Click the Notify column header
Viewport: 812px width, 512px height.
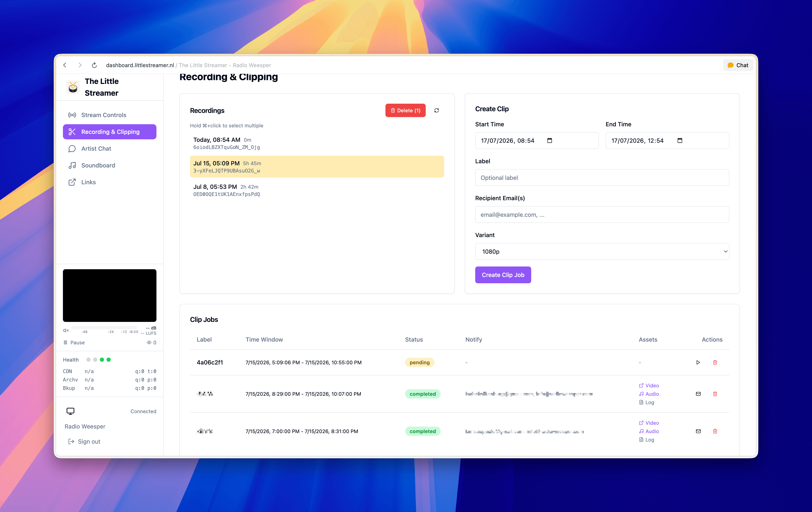pos(474,340)
